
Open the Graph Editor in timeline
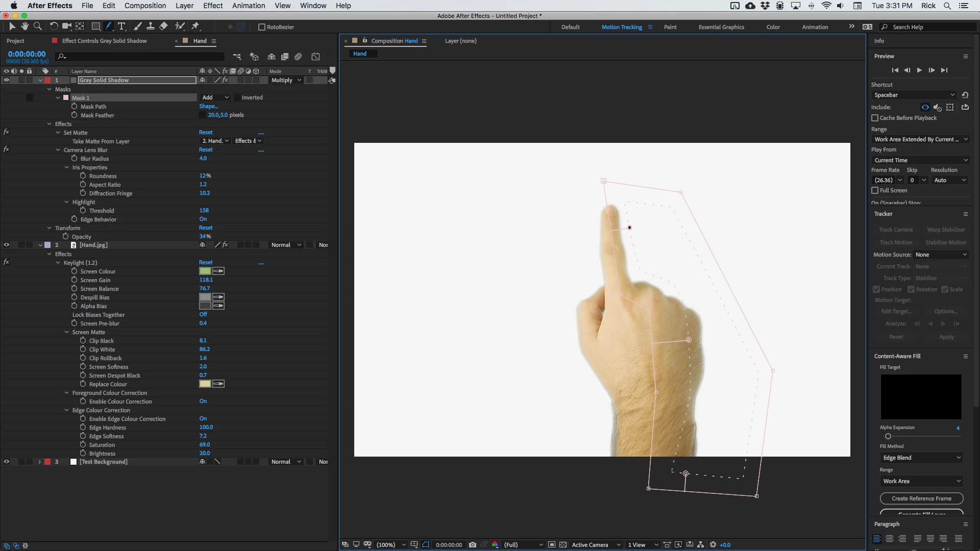point(315,57)
